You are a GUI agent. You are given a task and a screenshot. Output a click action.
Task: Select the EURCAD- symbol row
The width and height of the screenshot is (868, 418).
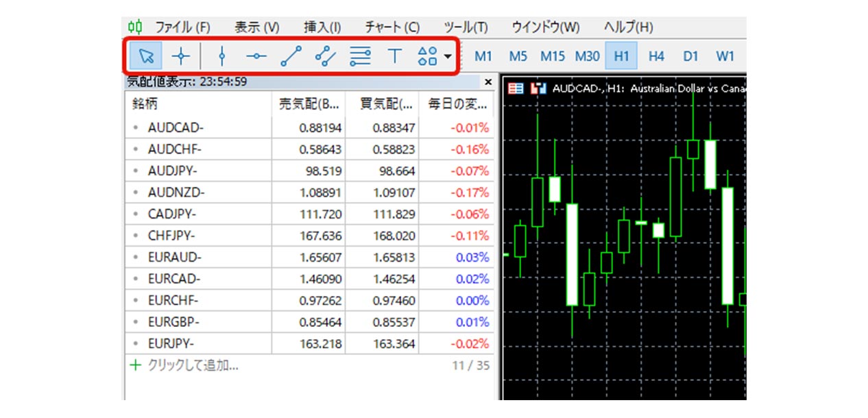click(309, 279)
